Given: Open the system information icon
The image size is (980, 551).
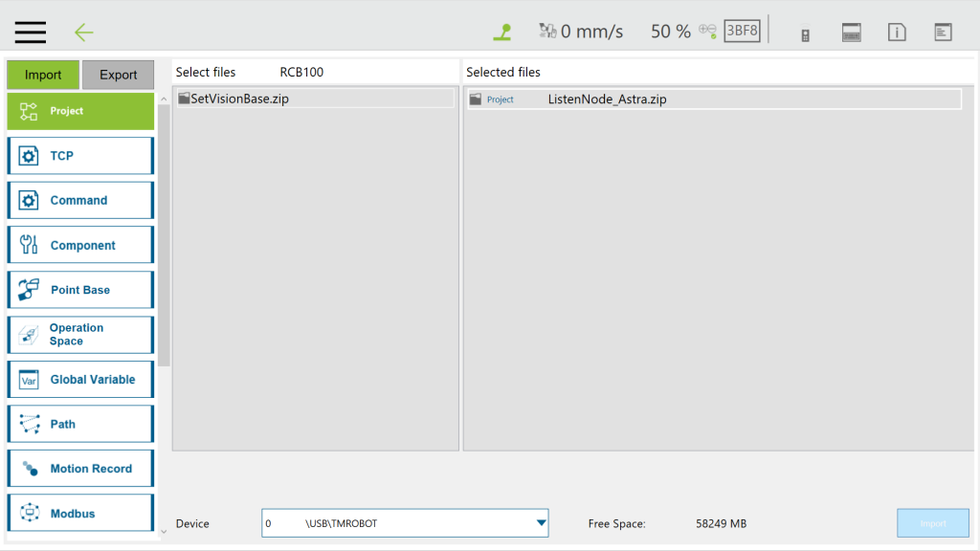Looking at the screenshot, I should click(897, 33).
